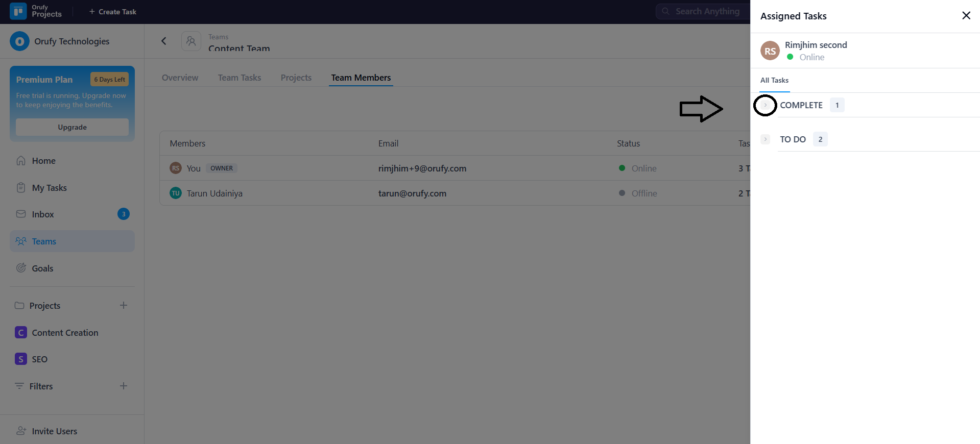The height and width of the screenshot is (444, 980).
Task: Click Invite Users at sidebar bottom
Action: [54, 431]
